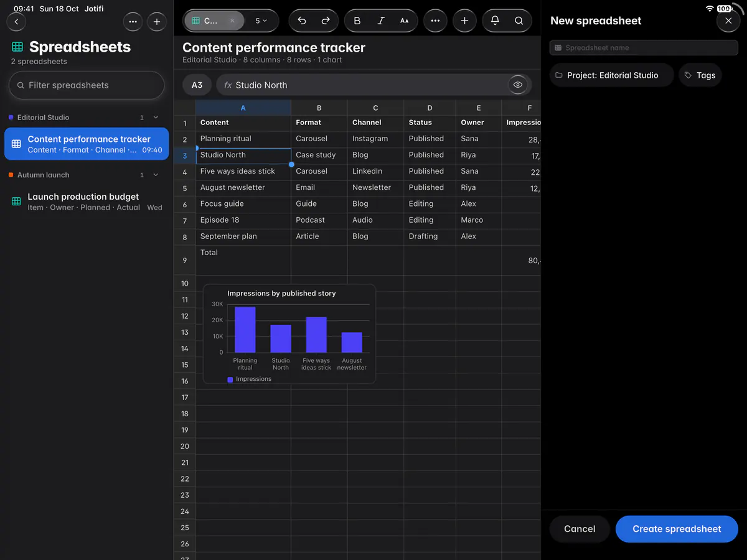The image size is (747, 560).
Task: Cancel the new spreadsheet
Action: coord(580,529)
